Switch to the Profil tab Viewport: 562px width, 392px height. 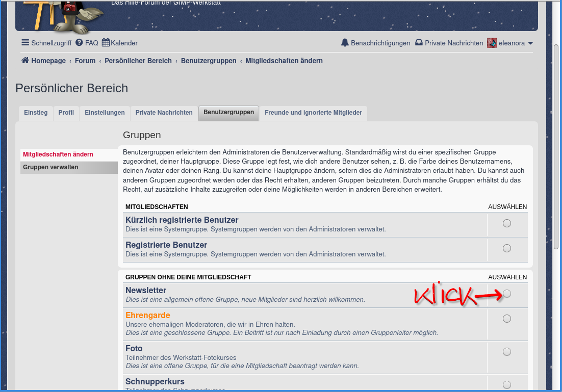click(x=66, y=113)
